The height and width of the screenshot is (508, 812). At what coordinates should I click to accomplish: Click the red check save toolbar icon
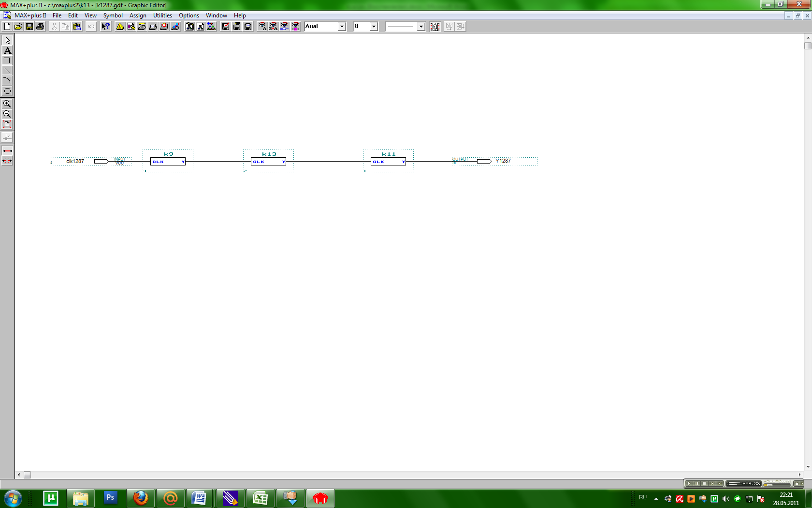(x=226, y=27)
